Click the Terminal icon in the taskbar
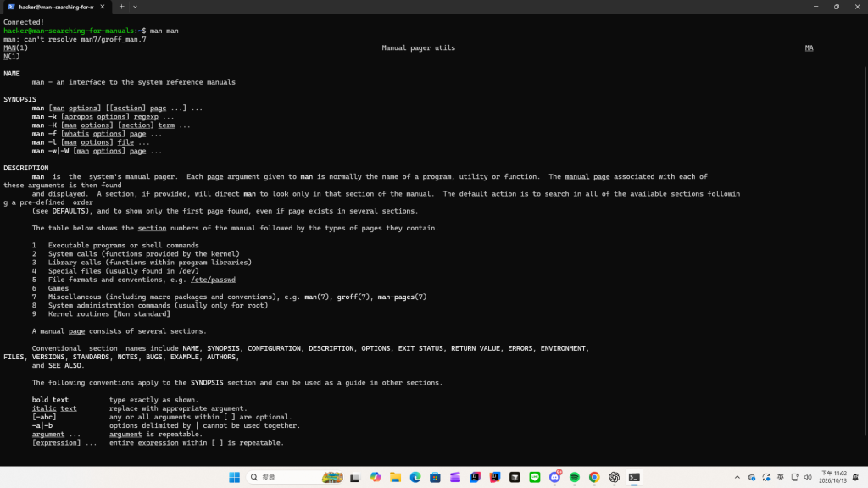This screenshot has height=488, width=868. click(634, 478)
